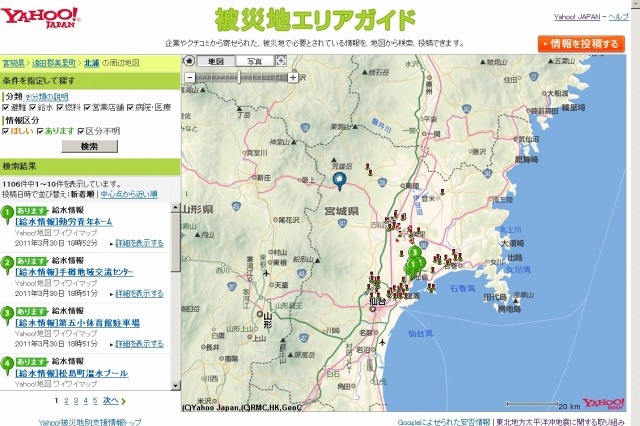This screenshot has width=640, height=426.
Task: Click the fullscreen expand icon beside 写真
Action: pos(281,61)
